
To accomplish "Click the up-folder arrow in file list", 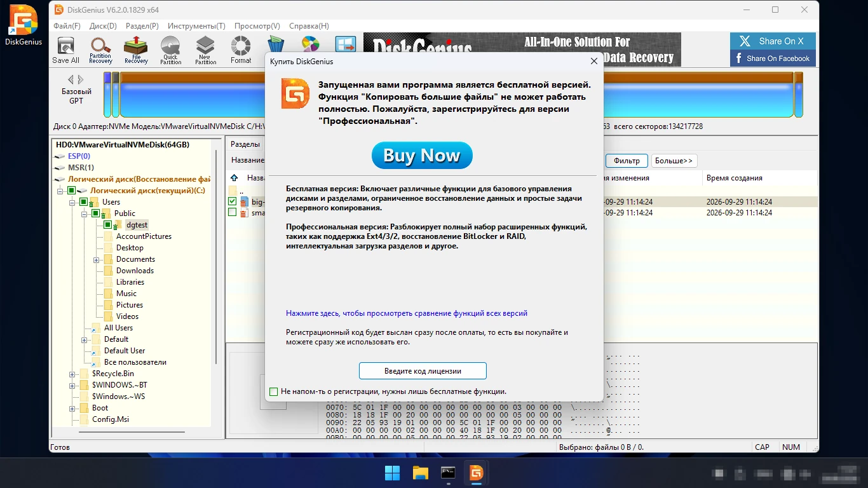I will 234,179.
